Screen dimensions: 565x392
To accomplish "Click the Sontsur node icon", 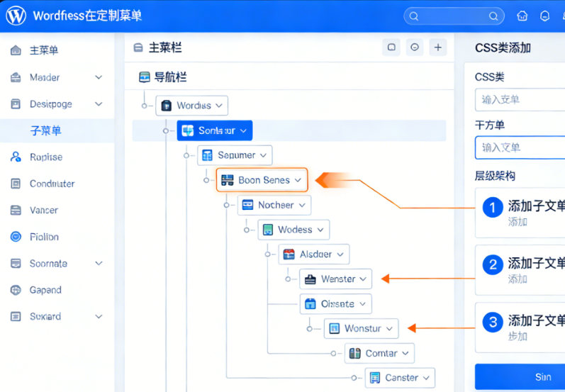I will 187,131.
